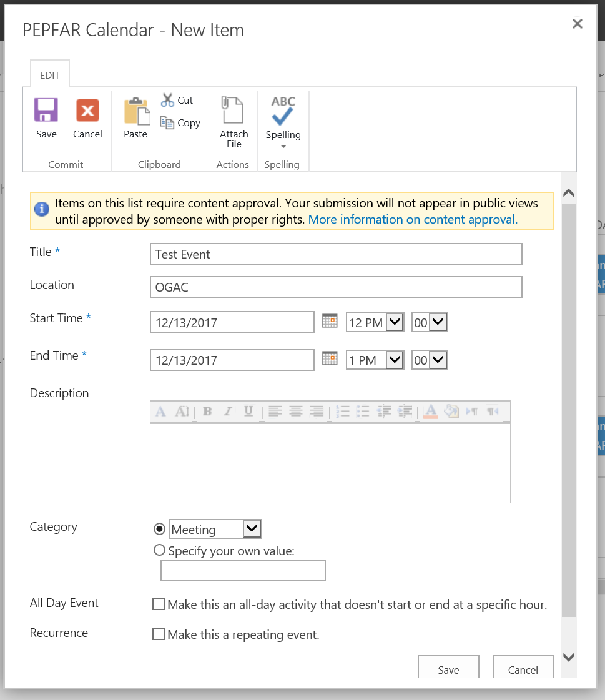Select the Meeting category radio button
605x700 pixels.
159,529
